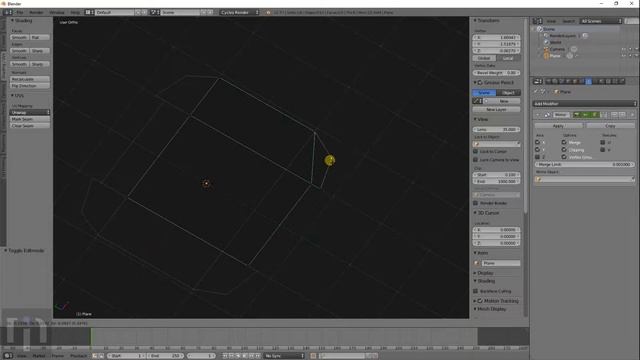This screenshot has width=640, height=360.
Task: Click the vertex X coordinate field
Action: [x=496, y=37]
